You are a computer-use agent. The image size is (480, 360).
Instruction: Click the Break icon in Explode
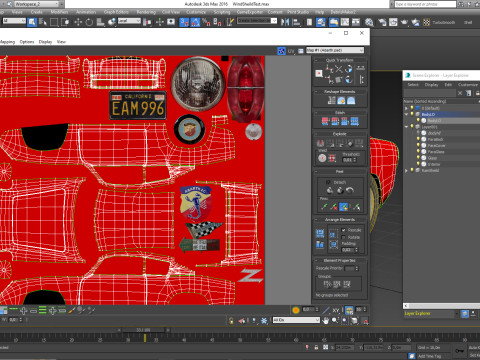click(x=320, y=143)
